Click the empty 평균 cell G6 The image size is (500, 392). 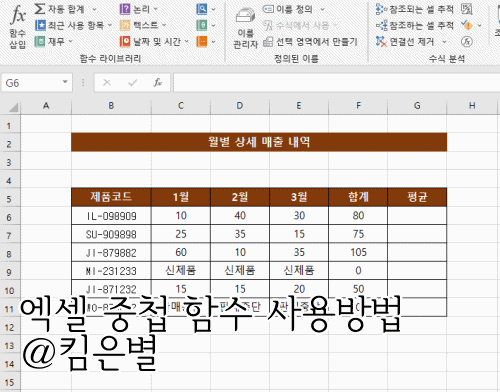click(417, 216)
